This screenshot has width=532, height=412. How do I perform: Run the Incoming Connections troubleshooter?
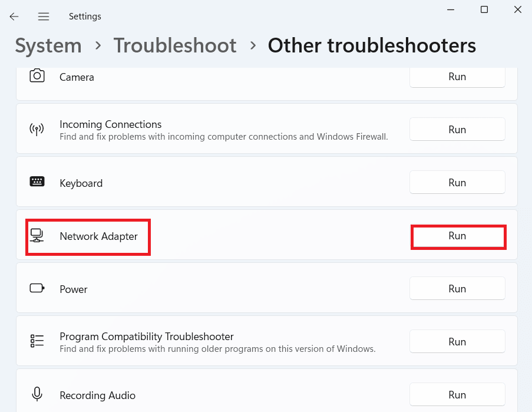click(457, 129)
